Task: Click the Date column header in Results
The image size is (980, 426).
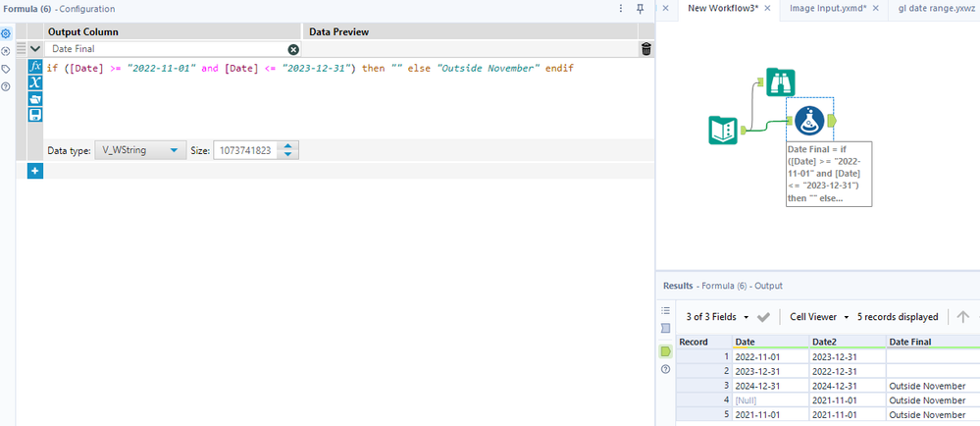Action: click(x=770, y=342)
